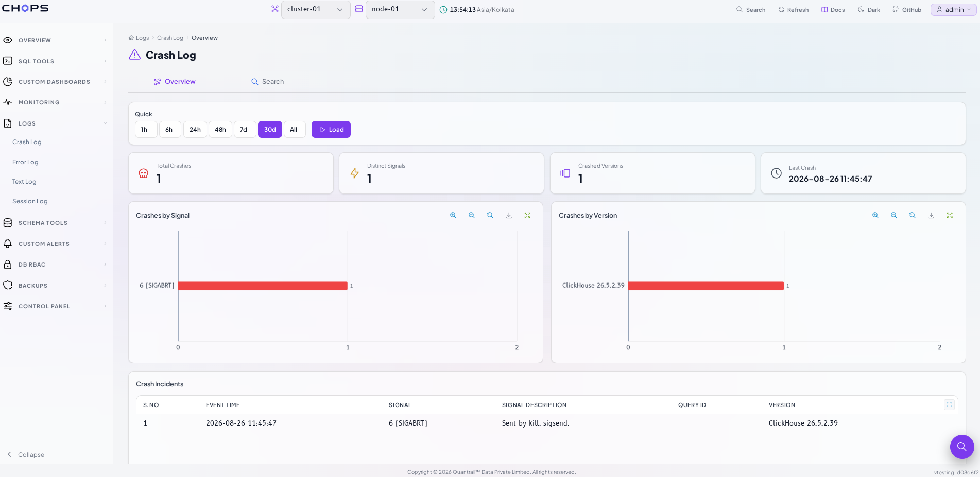Click the red ClickHouse 26.5.2.39 bar
Viewport: 980px width, 477px height.
click(706, 286)
